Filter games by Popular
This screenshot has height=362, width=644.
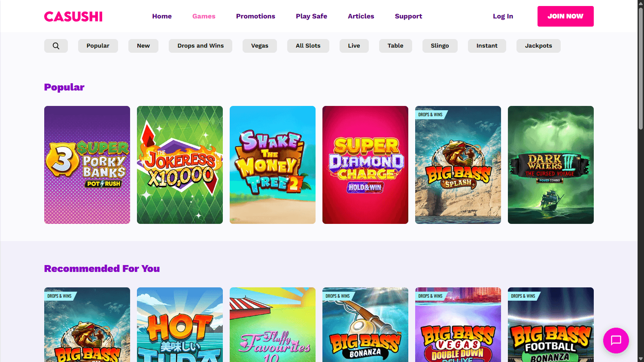click(x=98, y=46)
